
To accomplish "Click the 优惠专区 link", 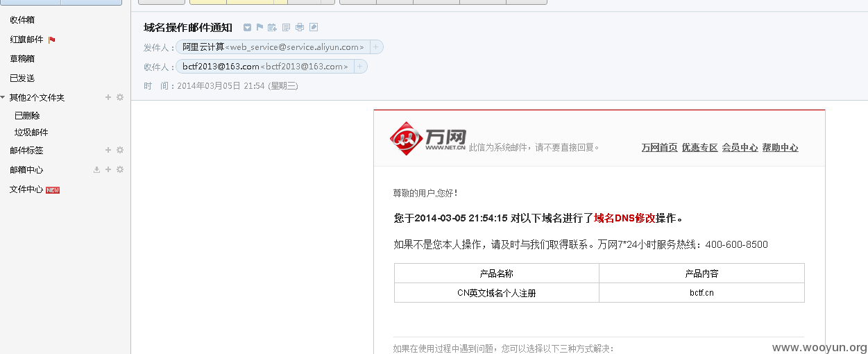I will 699,148.
